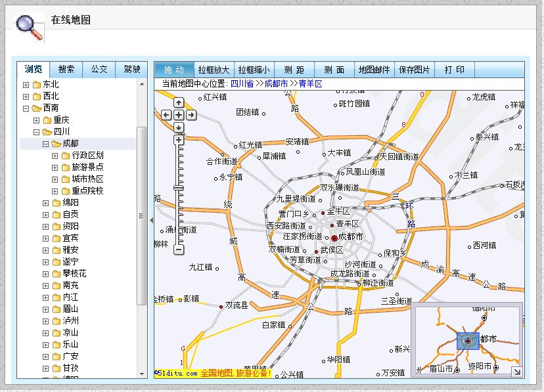Zoom in with the plus button
Image resolution: width=544 pixels, height=392 pixels.
click(179, 140)
